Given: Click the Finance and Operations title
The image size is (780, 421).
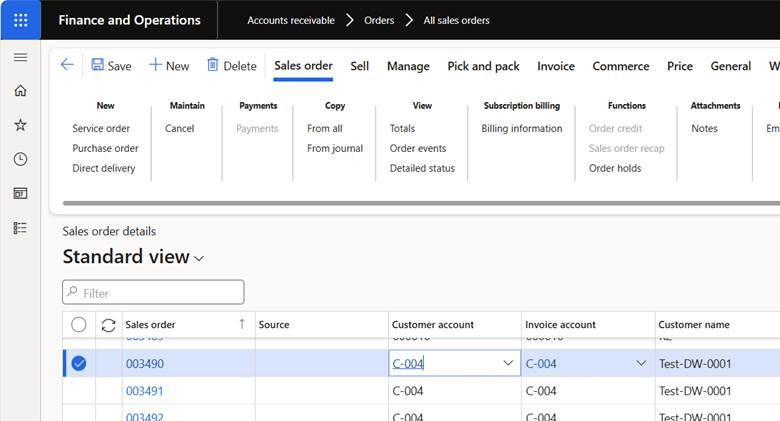Looking at the screenshot, I should (x=129, y=20).
